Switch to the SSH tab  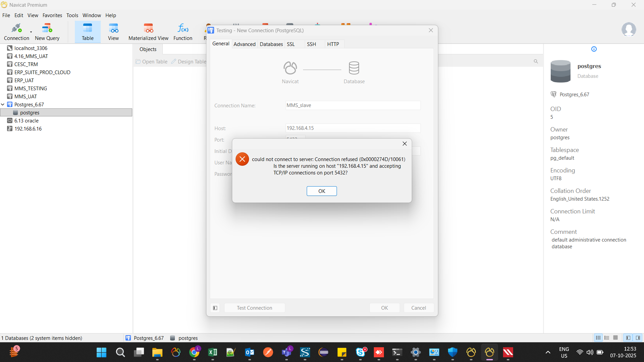pos(311,44)
